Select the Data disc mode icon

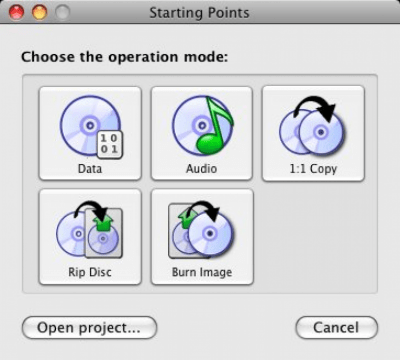[x=91, y=127]
